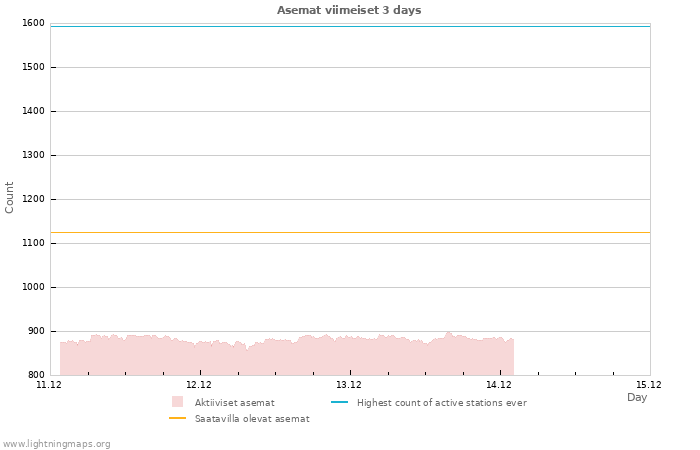Click the cyan Highest count legend line marker
The image size is (700, 450).
(339, 402)
